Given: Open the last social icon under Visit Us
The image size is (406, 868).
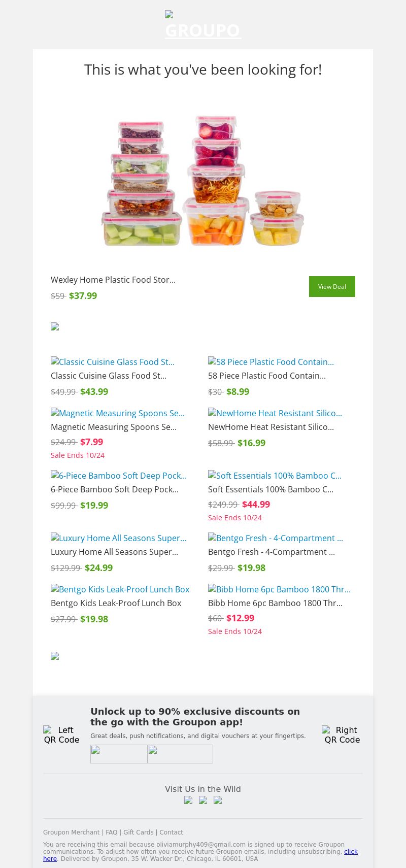Looking at the screenshot, I should click(x=218, y=800).
